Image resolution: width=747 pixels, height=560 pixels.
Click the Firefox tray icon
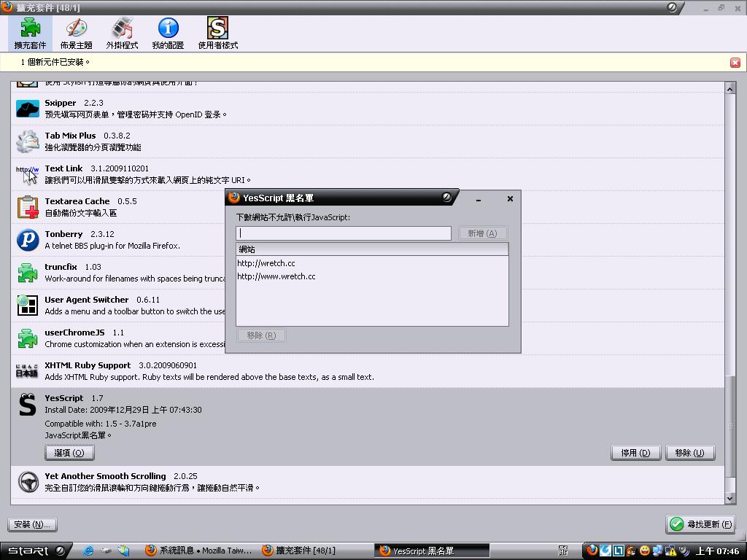point(592,551)
